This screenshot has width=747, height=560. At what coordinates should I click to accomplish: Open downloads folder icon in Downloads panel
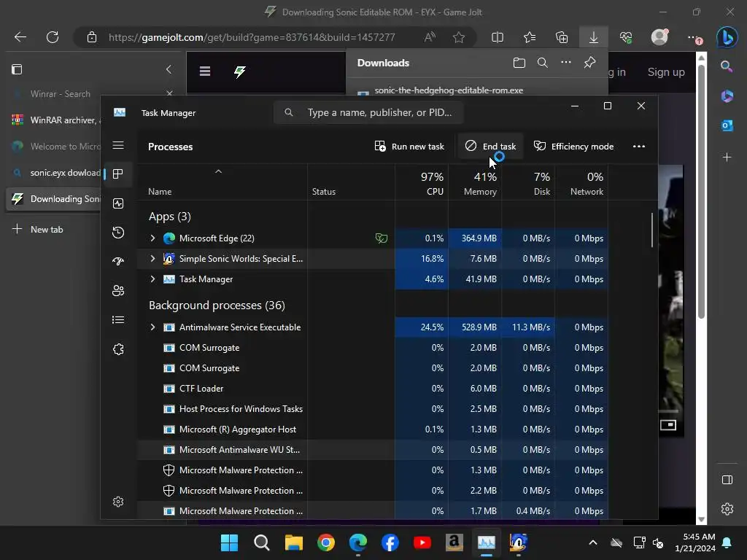[x=519, y=63]
